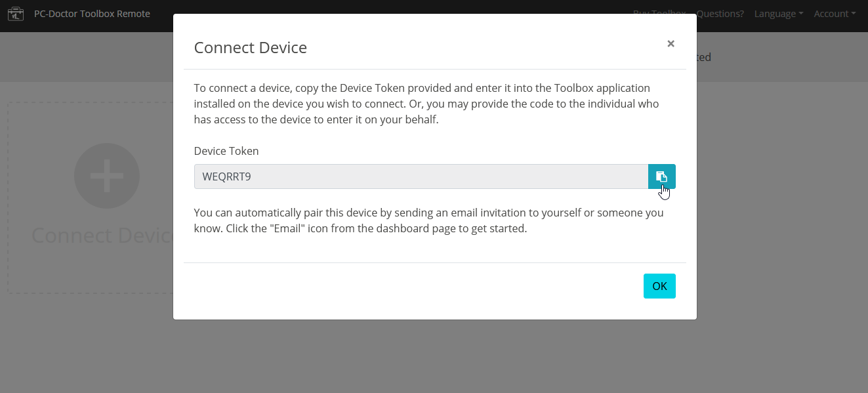Screen dimensions: 868x393
Task: Click the WEQRRT9 token text
Action: tap(226, 176)
